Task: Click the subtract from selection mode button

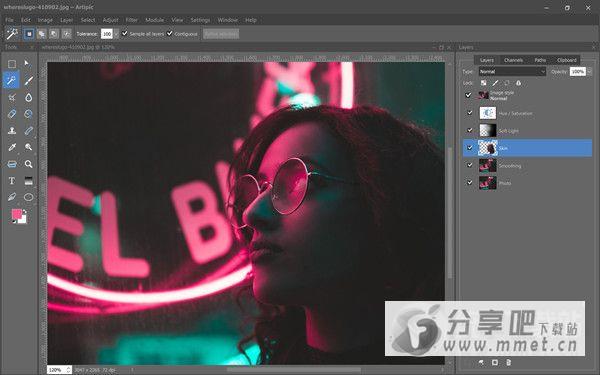Action: (x=54, y=34)
